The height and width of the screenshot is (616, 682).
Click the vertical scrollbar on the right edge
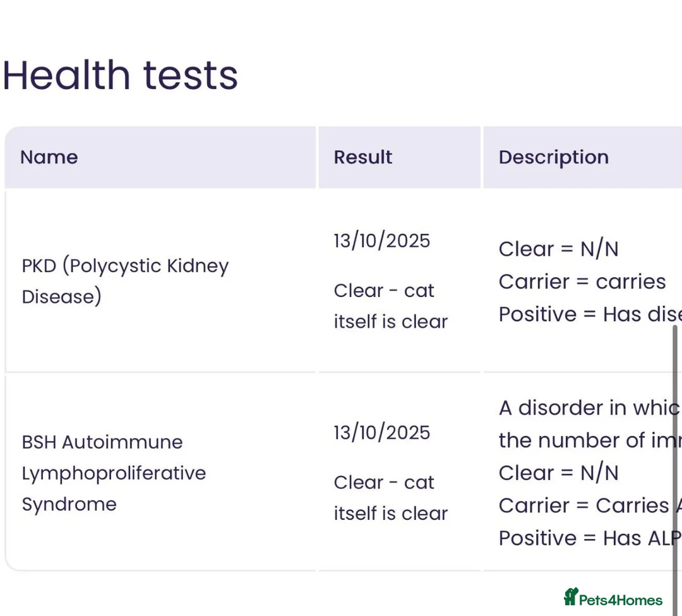pyautogui.click(x=676, y=468)
